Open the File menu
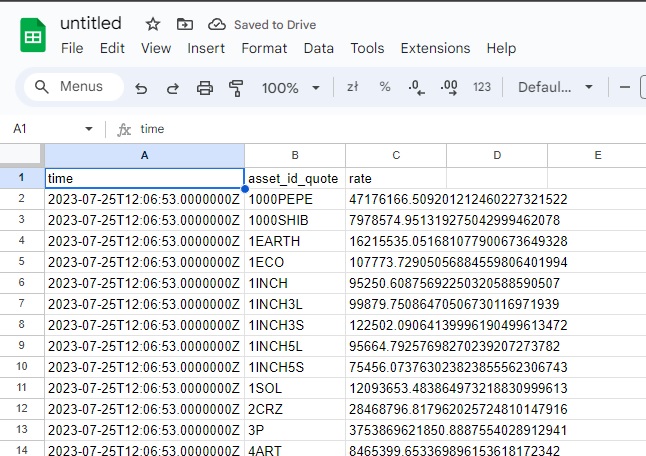The width and height of the screenshot is (646, 456). point(72,48)
